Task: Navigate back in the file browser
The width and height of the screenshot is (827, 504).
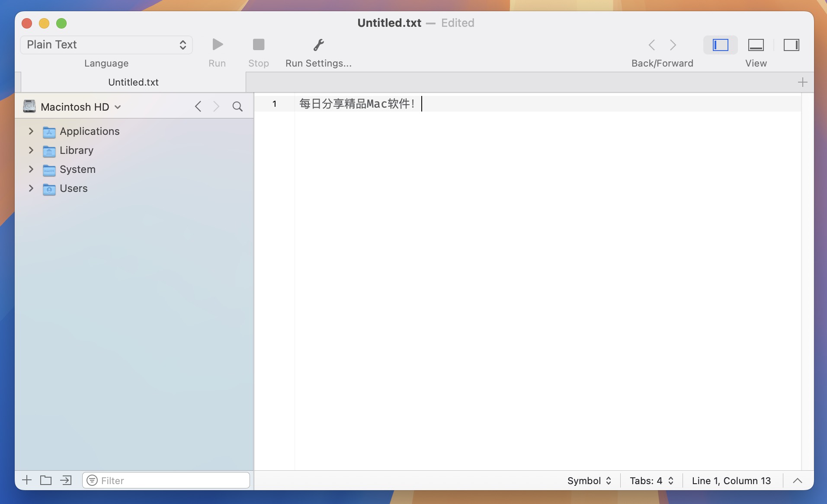Action: (x=198, y=106)
